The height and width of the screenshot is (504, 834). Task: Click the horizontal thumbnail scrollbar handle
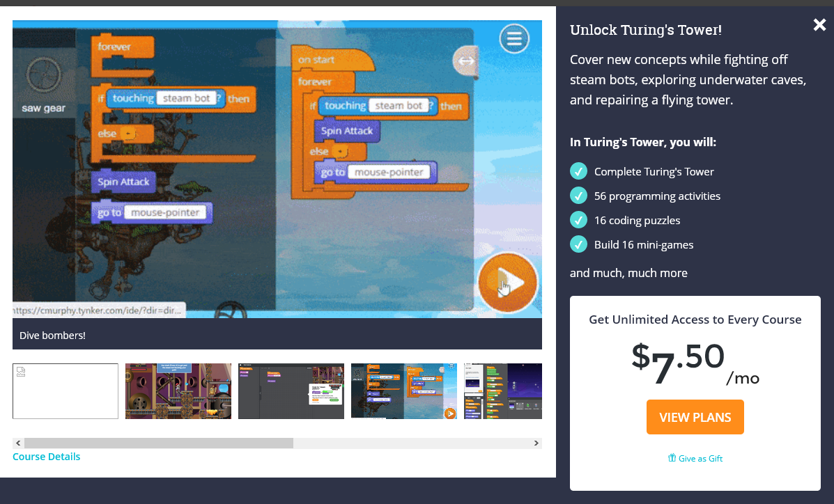tap(158, 443)
